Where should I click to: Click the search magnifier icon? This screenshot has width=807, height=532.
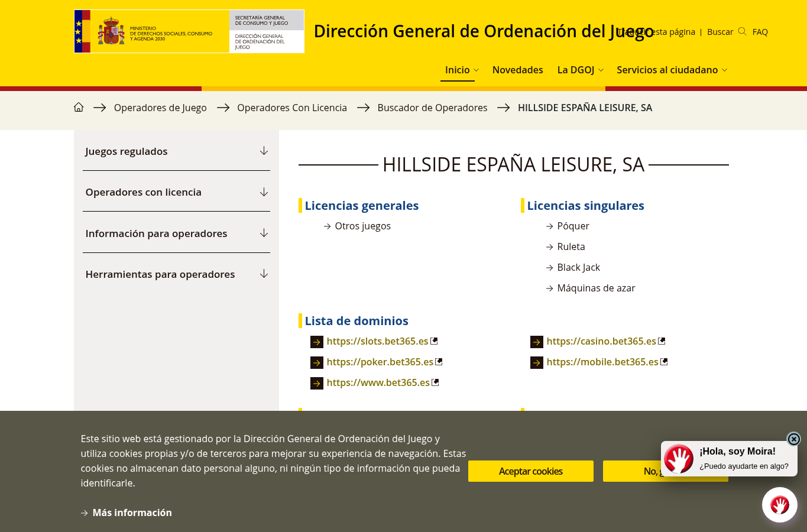(742, 32)
